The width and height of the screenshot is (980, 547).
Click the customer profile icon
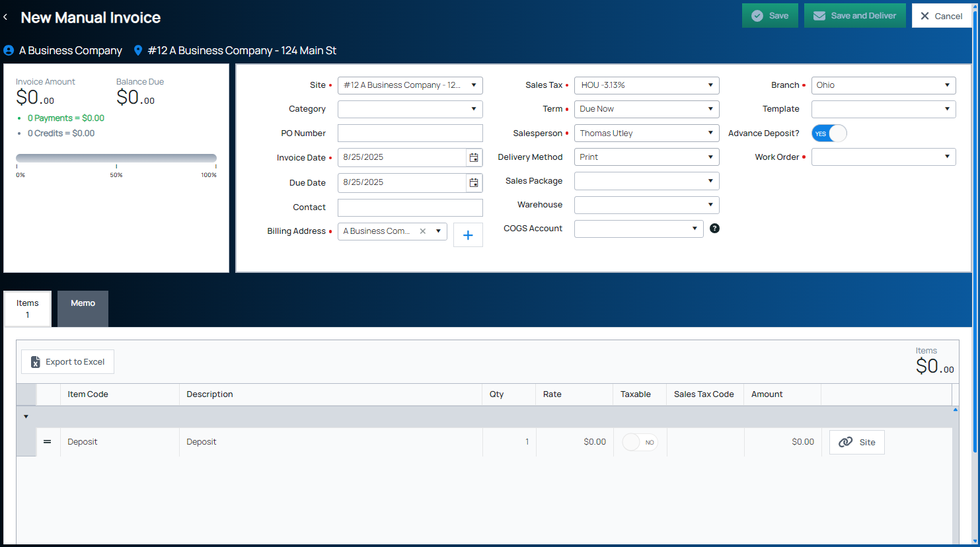coord(9,50)
